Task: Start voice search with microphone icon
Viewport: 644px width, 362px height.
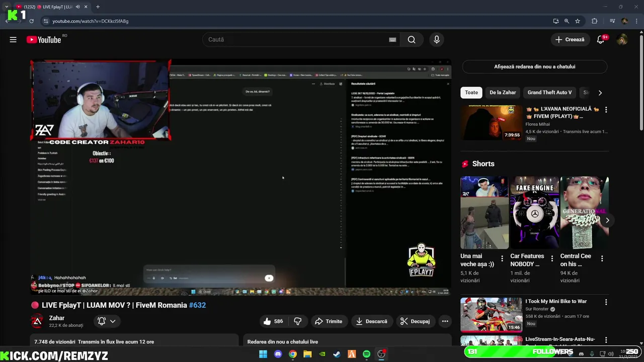Action: click(437, 40)
